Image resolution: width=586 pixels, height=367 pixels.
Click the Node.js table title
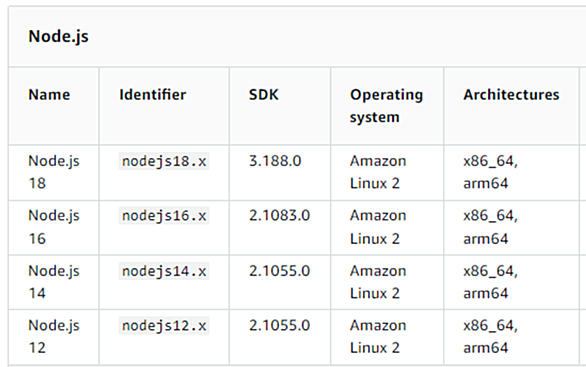click(58, 37)
